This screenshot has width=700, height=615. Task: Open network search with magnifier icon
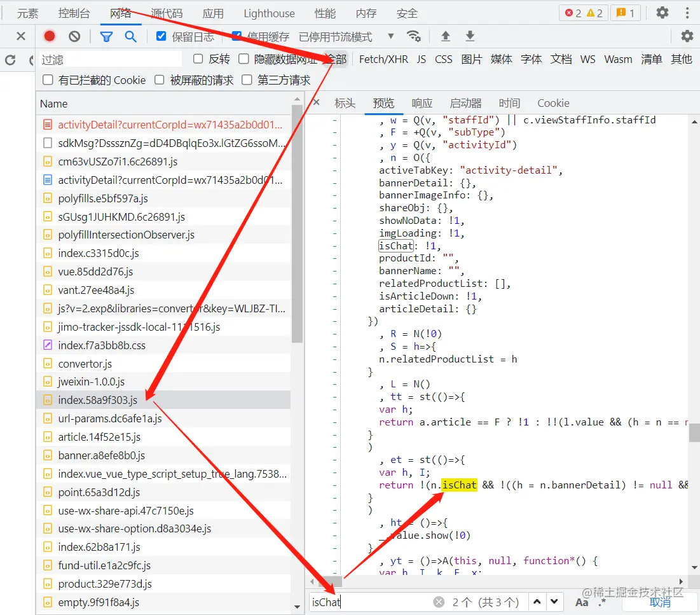click(130, 37)
